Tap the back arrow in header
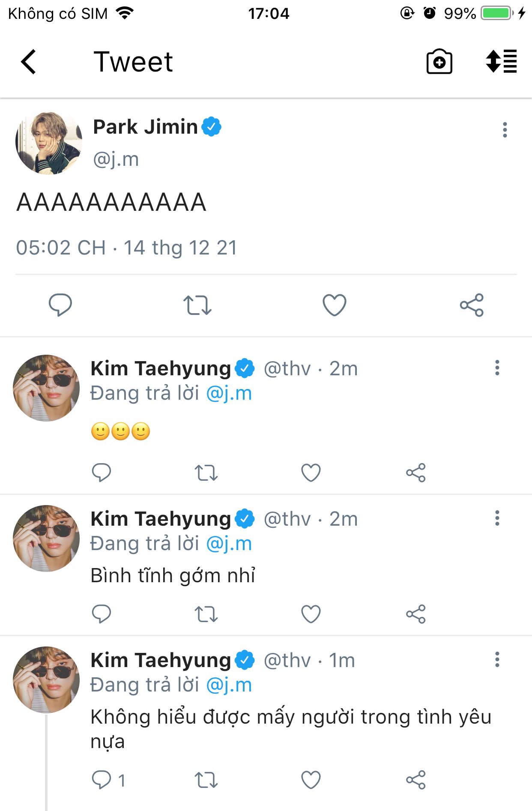Screen dimensions: 532x811 point(29,62)
